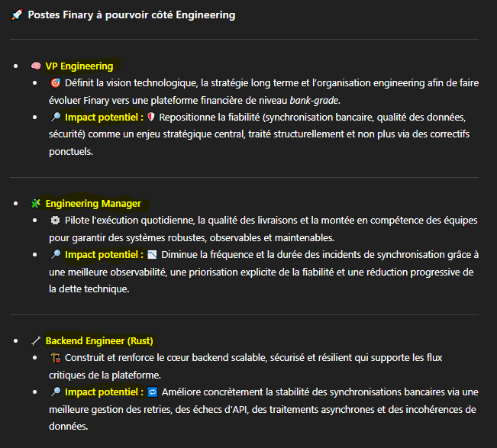Click the wrench emoji beside Backend Engineer
The image size is (497, 448).
pyautogui.click(x=35, y=341)
